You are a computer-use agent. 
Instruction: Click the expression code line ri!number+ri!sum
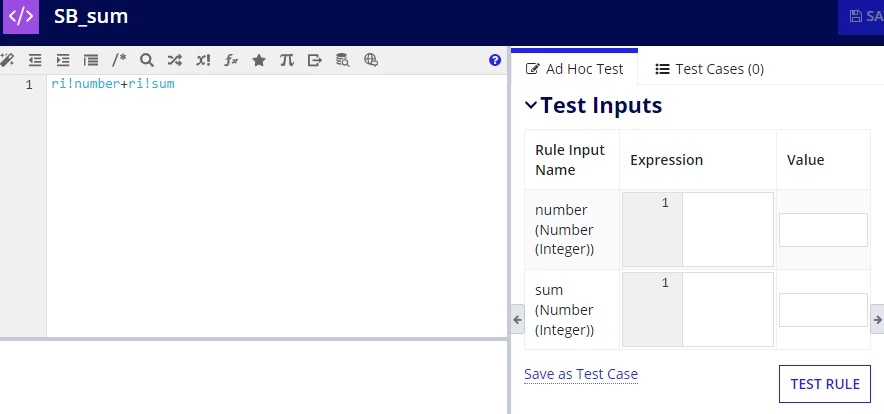click(113, 84)
